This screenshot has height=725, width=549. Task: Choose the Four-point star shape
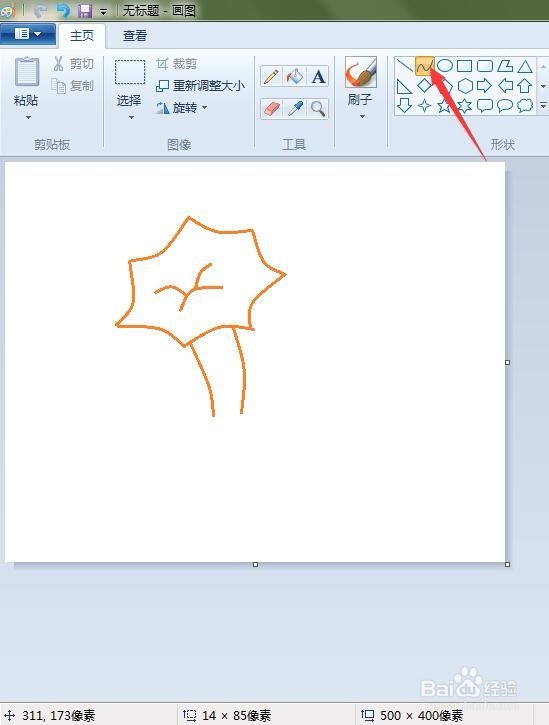pos(425,105)
